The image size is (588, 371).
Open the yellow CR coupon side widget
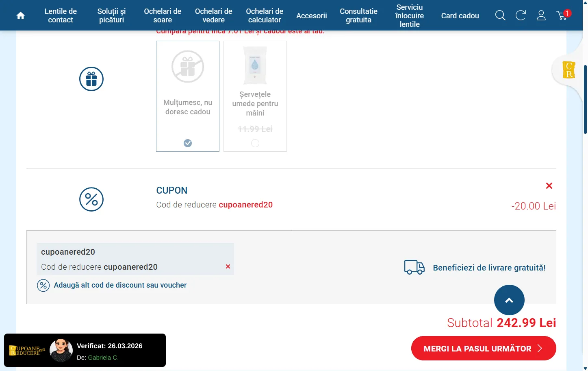(568, 70)
